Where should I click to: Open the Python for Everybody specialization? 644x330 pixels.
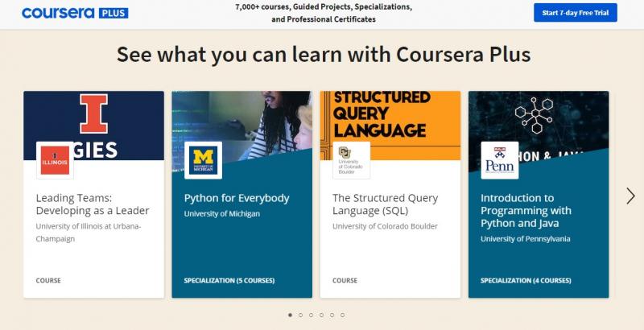tap(237, 198)
